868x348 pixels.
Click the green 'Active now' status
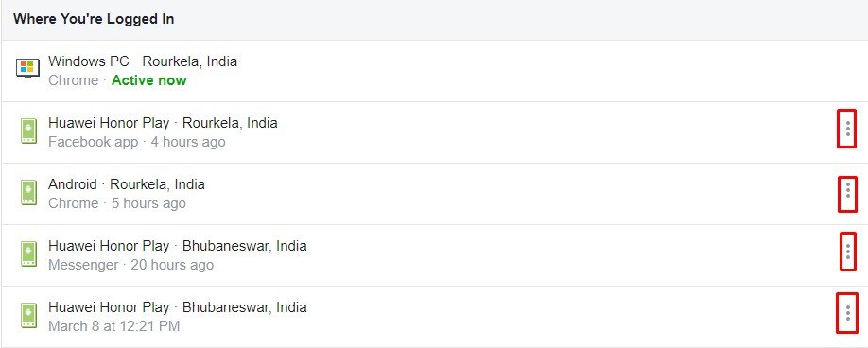(x=148, y=80)
